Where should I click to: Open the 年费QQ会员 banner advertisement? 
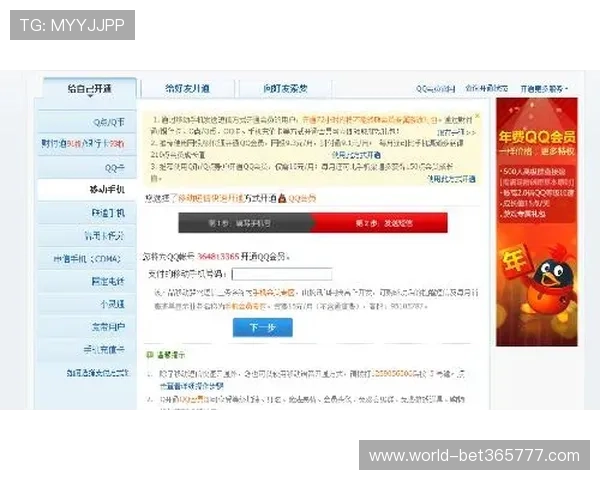pos(537,222)
